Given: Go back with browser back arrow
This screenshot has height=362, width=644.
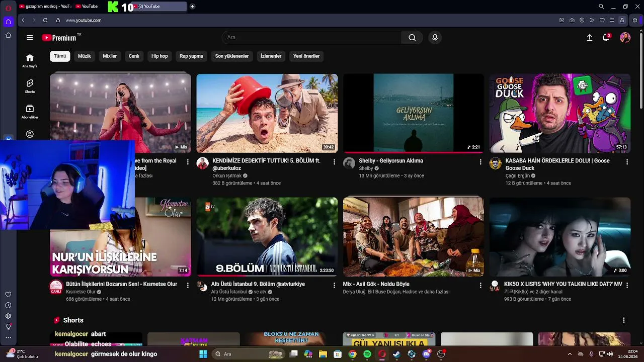Looking at the screenshot, I should tap(23, 20).
